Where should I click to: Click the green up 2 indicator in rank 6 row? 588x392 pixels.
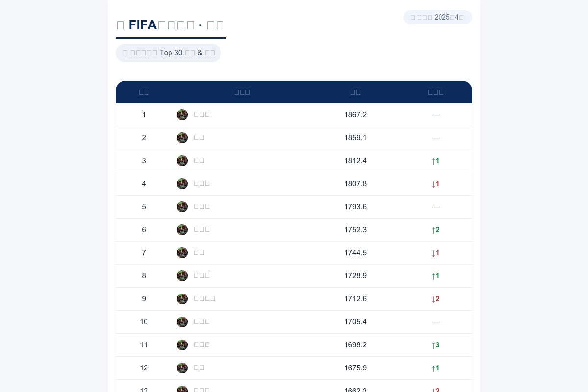pos(436,230)
